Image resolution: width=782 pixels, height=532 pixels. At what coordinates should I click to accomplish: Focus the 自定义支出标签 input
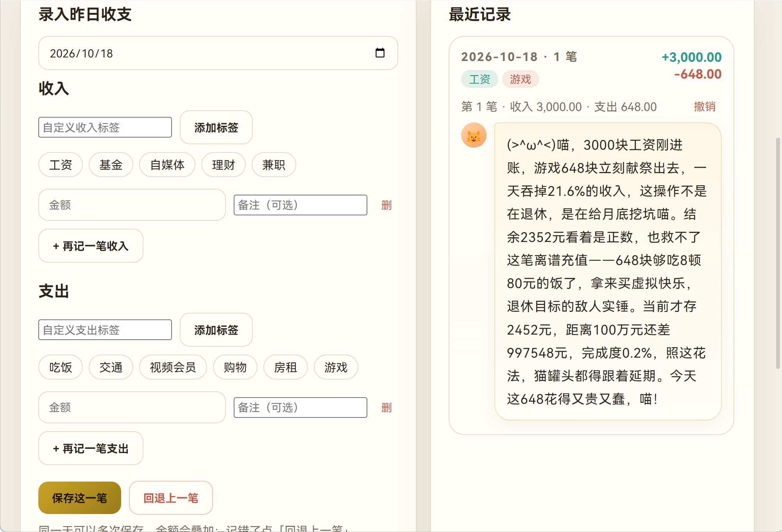tap(105, 330)
